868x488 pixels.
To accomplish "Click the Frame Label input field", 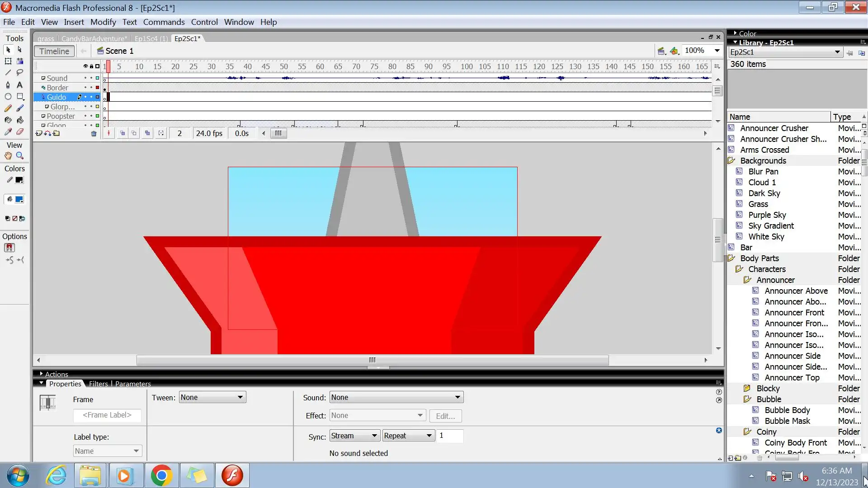I will click(x=107, y=415).
